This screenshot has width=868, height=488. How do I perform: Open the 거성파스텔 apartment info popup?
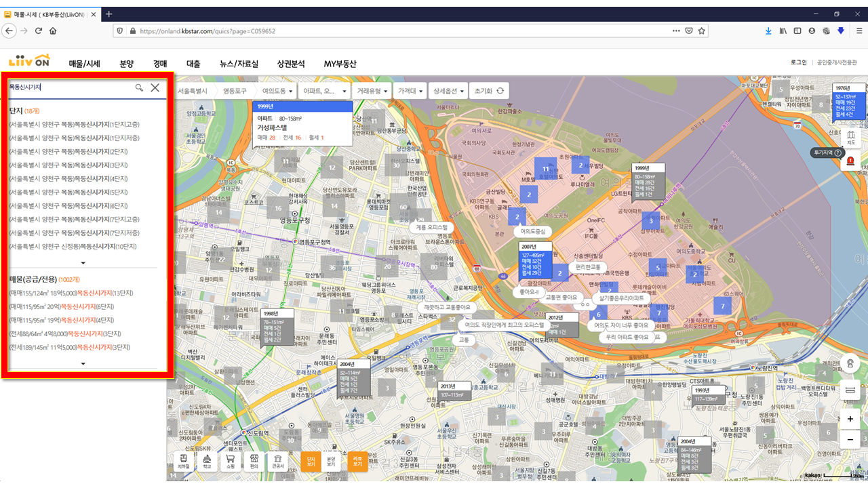(302, 123)
